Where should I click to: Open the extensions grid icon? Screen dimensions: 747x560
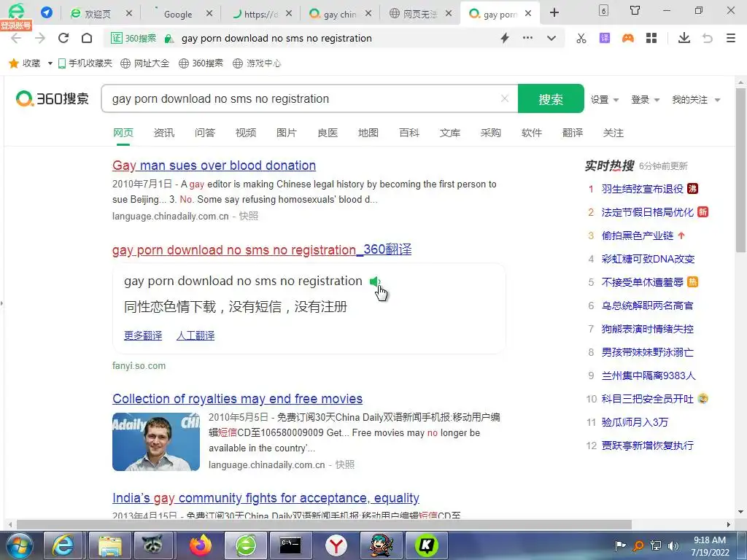(651, 38)
